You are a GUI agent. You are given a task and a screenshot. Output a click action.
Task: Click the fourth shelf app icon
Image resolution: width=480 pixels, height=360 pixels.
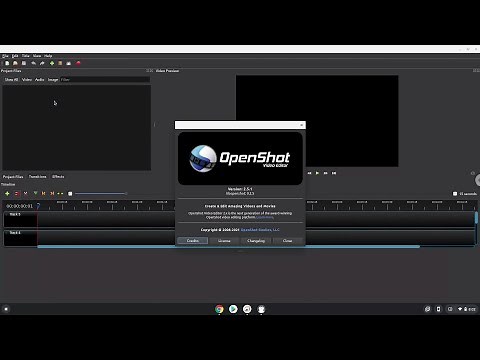pos(261,309)
